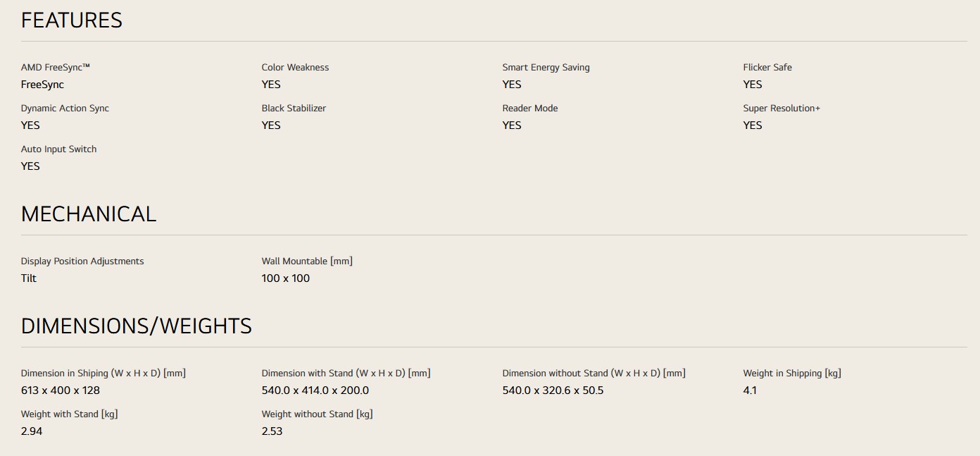The width and height of the screenshot is (980, 456).
Task: Click the Weight without Stand value 2.53
Action: point(272,431)
